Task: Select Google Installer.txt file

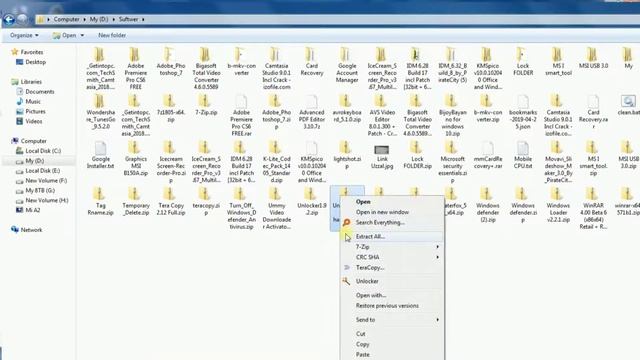Action: pos(100,155)
